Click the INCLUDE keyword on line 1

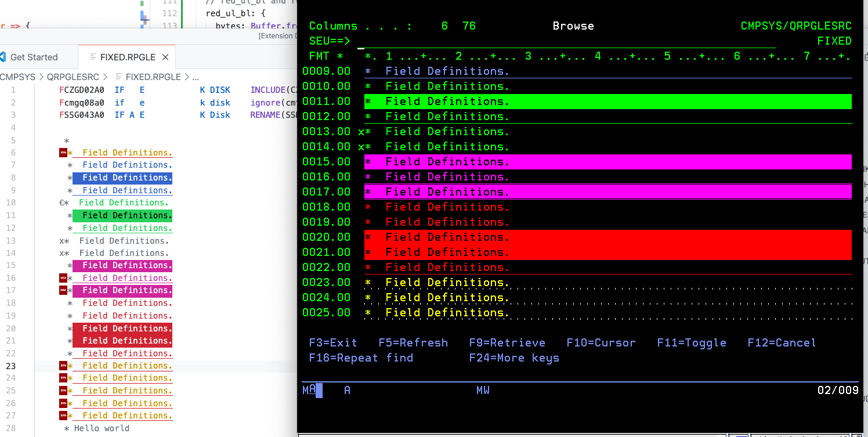(x=267, y=90)
